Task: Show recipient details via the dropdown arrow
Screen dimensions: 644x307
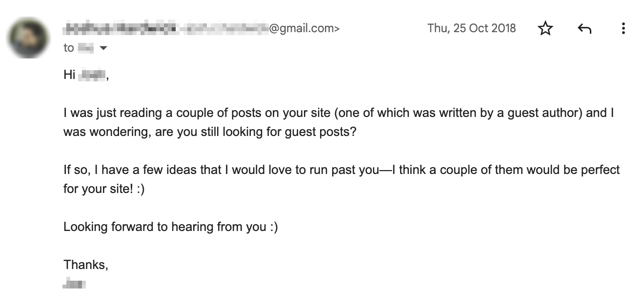Action: pos(103,48)
